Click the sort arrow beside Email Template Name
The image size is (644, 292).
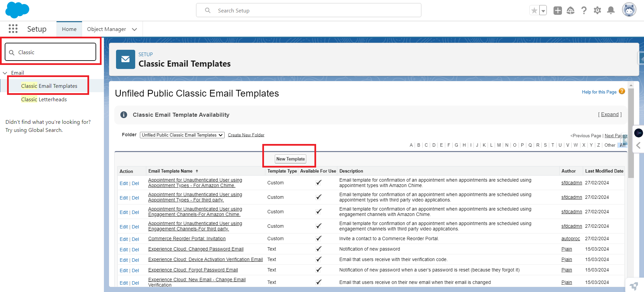[197, 171]
